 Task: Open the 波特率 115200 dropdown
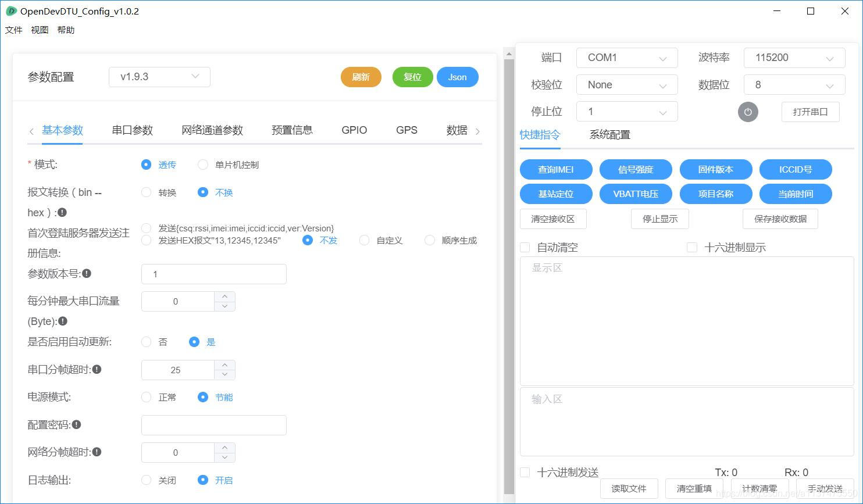click(794, 58)
